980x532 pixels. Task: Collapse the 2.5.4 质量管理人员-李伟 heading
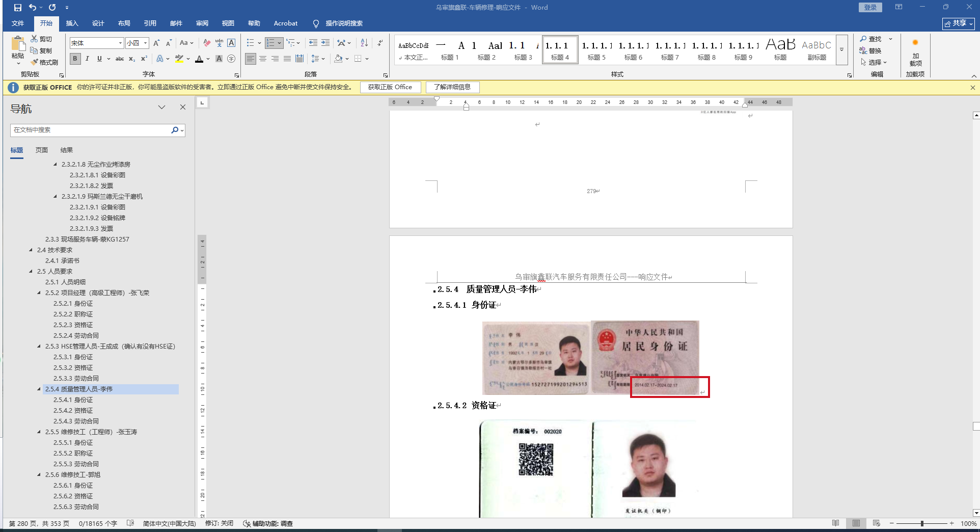click(39, 389)
